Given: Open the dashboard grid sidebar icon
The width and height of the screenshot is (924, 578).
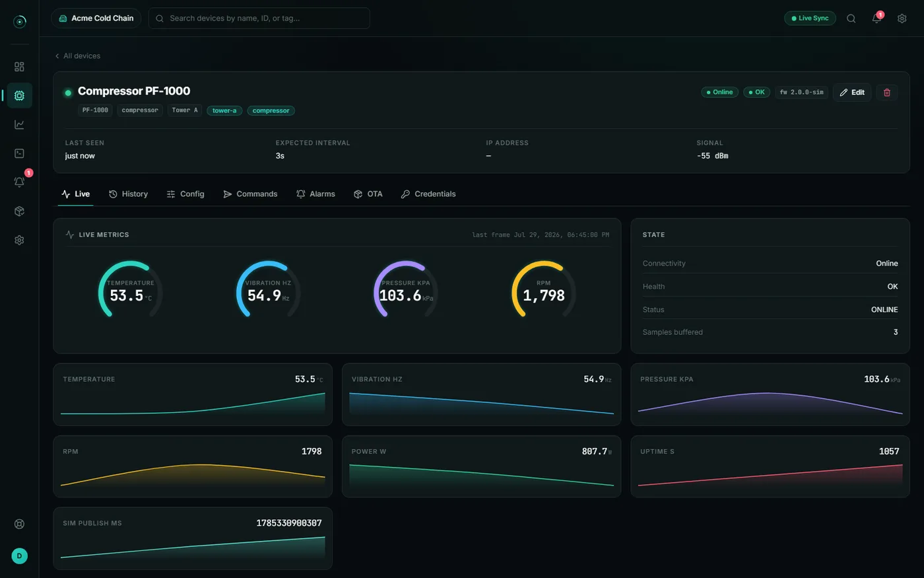Looking at the screenshot, I should 19,67.
